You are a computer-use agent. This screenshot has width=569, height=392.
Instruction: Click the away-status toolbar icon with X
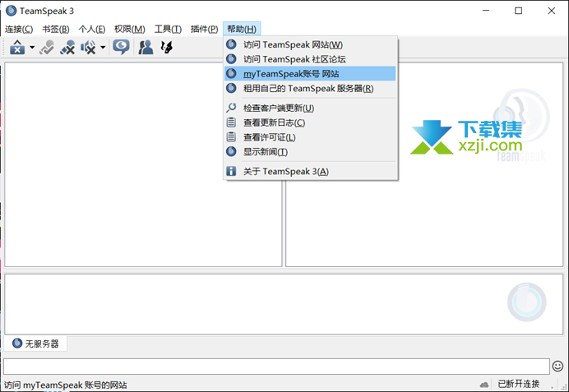(x=67, y=47)
